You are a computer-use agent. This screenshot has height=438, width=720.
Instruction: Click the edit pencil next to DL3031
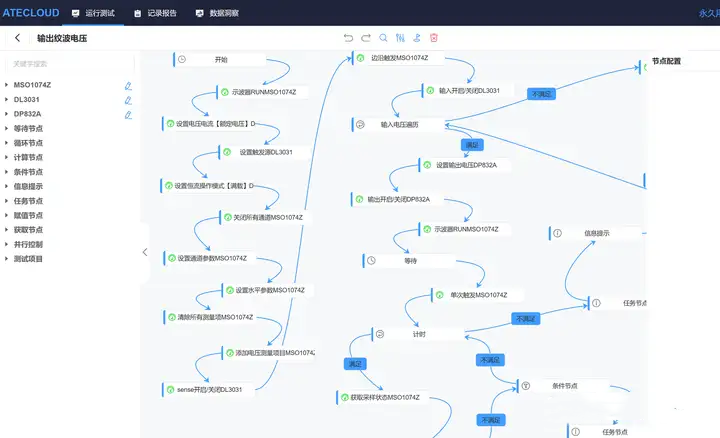click(128, 100)
